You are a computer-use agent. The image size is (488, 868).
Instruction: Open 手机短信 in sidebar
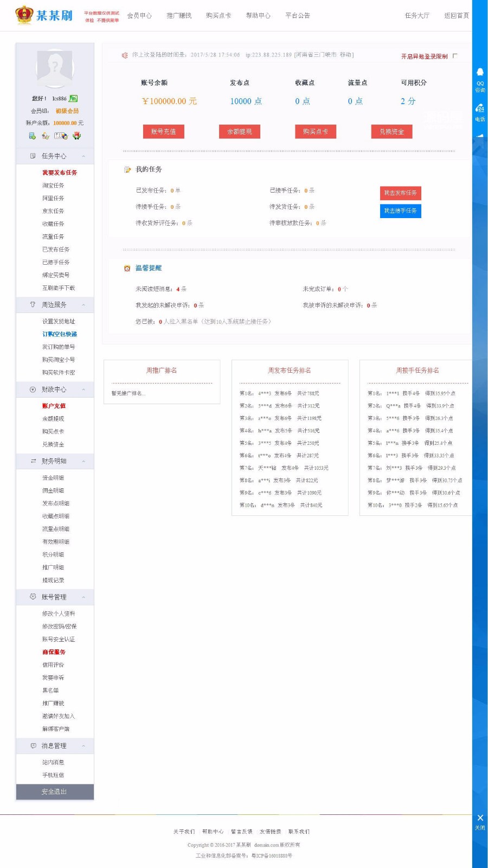[53, 775]
